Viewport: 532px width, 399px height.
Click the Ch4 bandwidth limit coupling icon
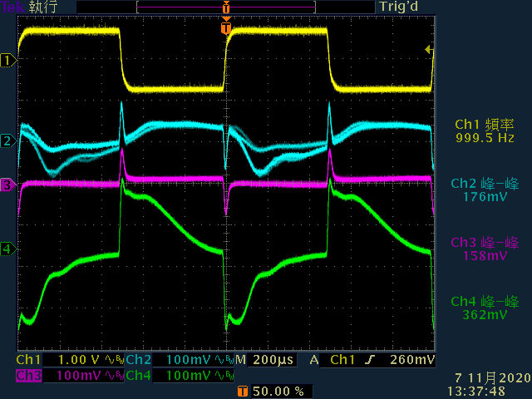click(224, 376)
